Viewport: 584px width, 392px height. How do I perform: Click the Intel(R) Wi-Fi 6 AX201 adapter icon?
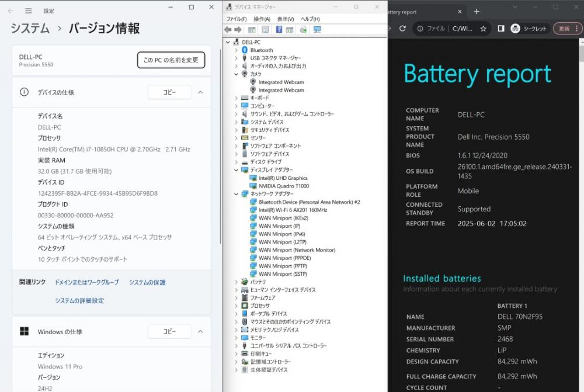pos(253,210)
